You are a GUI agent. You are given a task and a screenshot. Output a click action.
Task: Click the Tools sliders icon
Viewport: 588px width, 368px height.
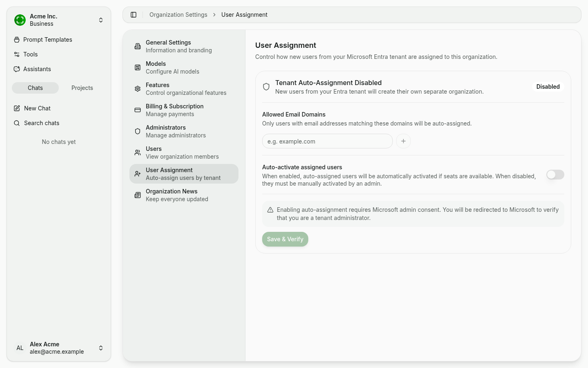pos(17,54)
